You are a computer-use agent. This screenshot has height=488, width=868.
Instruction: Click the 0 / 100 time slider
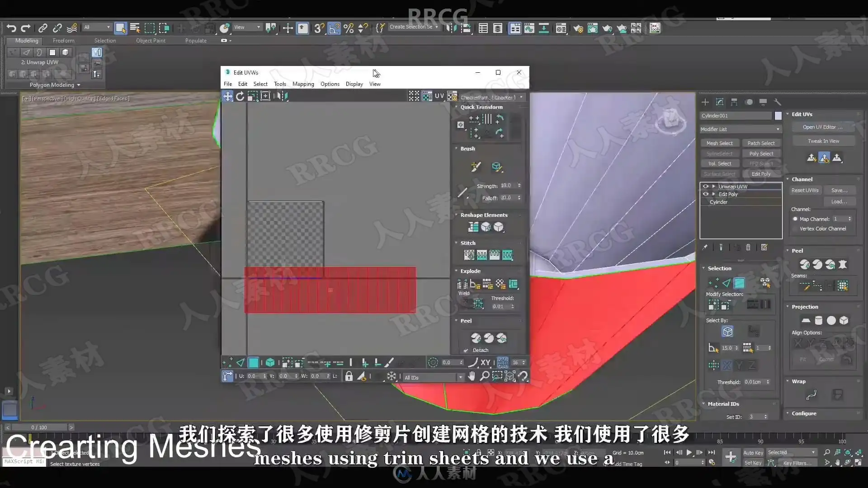[39, 427]
